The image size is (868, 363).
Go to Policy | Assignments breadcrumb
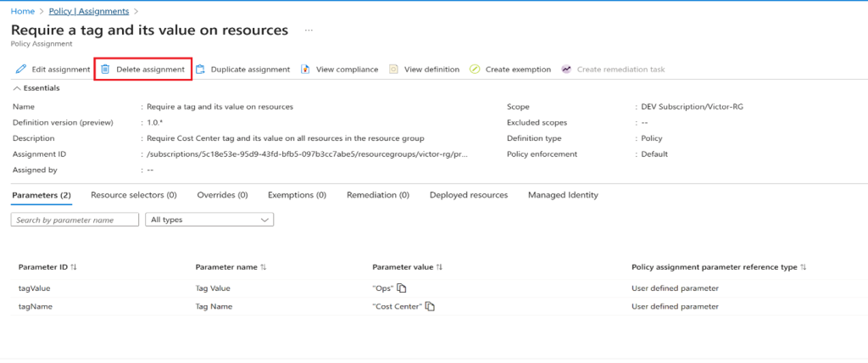88,11
